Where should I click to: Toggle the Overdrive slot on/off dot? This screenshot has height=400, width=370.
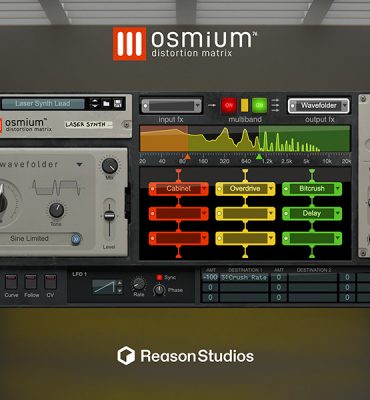(219, 189)
